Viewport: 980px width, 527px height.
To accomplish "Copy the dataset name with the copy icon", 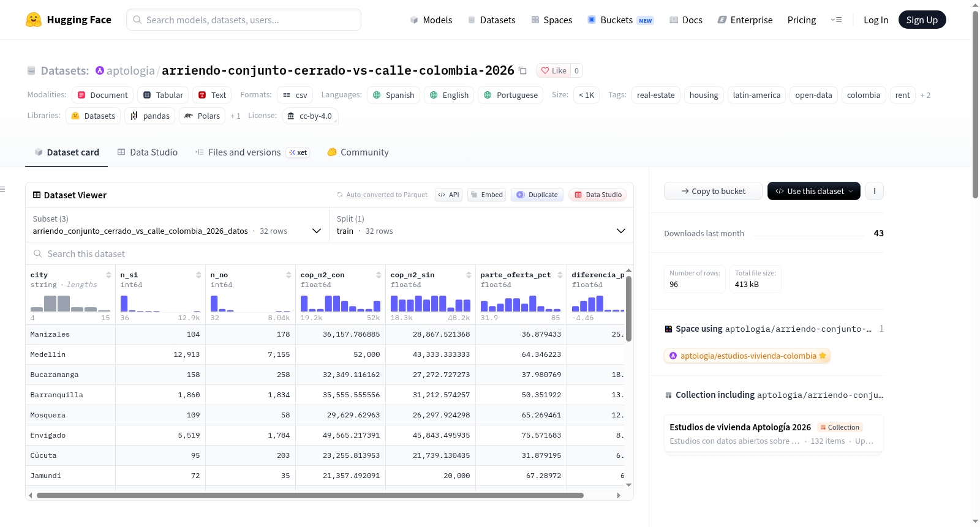I will tap(522, 70).
